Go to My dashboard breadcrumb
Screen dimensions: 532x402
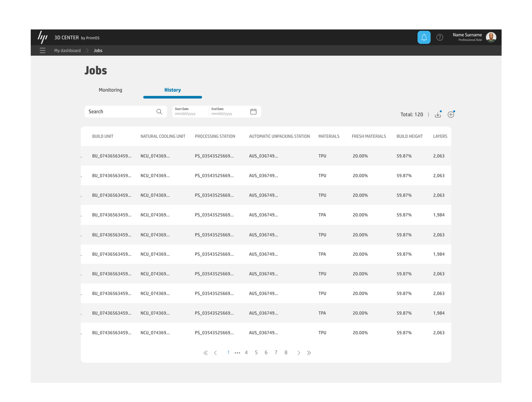[x=67, y=50]
